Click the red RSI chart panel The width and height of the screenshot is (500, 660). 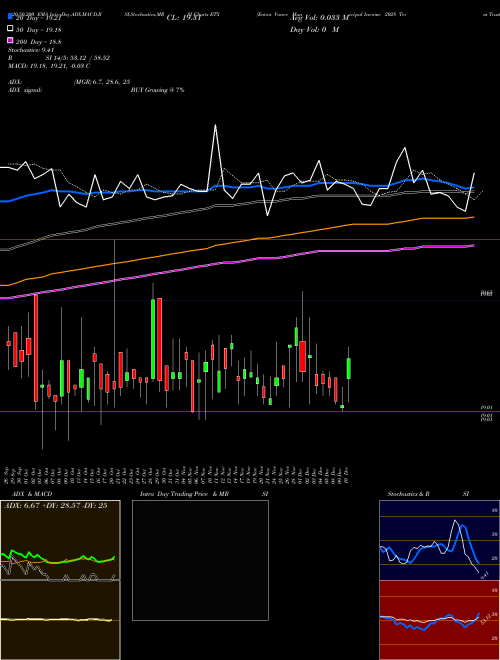[439, 620]
